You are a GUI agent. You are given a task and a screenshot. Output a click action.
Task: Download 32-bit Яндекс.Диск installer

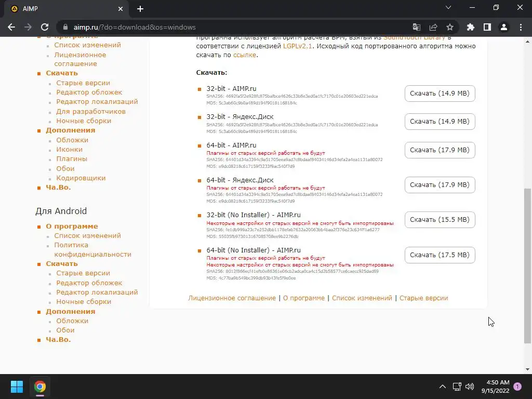click(440, 122)
